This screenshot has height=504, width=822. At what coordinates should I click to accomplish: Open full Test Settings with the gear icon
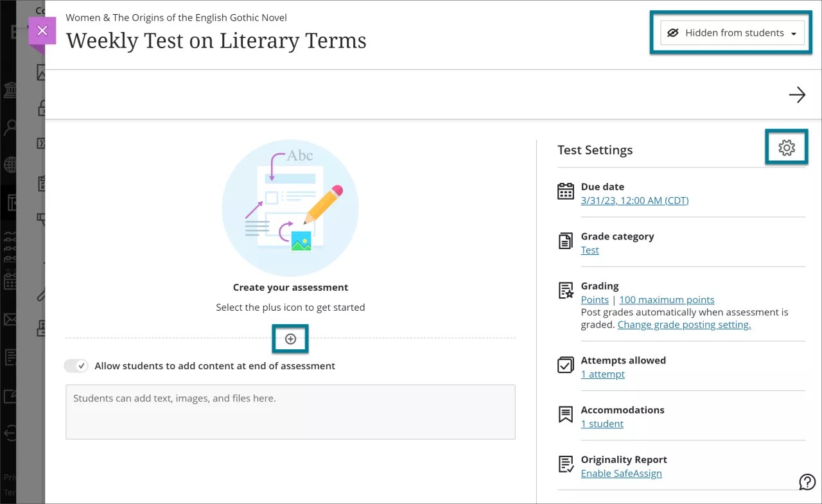tap(787, 147)
